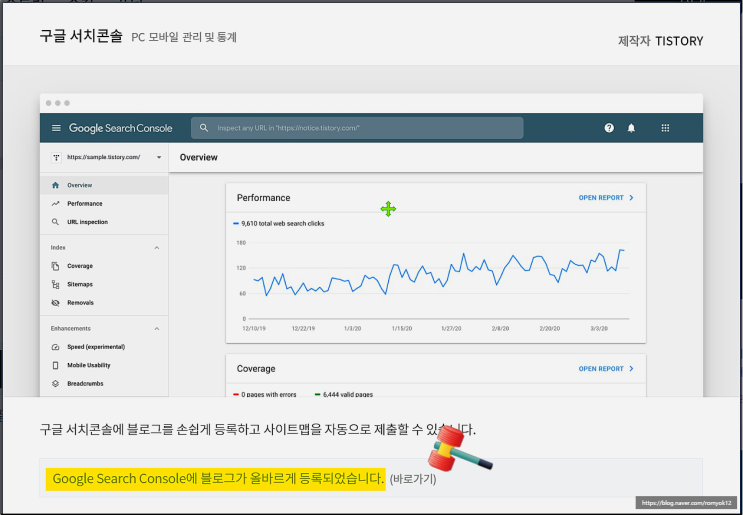This screenshot has height=515, width=743.
Task: Select Removals in the sidebar
Action: coord(104,303)
